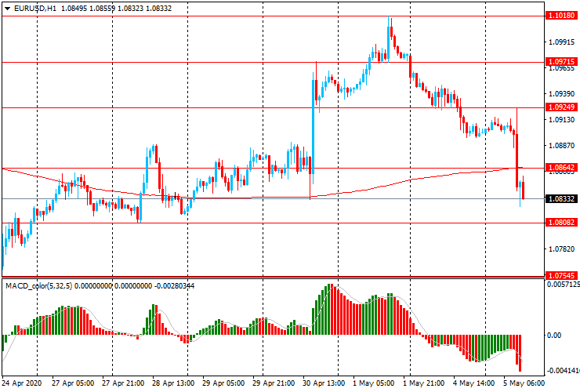The width and height of the screenshot is (580, 392).
Task: Click the 1 May 21:00 time label
Action: tap(423, 383)
